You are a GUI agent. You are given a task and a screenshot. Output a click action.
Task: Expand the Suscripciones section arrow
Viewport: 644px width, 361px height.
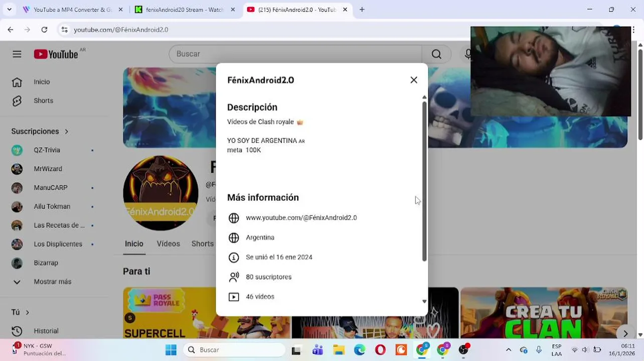(66, 131)
